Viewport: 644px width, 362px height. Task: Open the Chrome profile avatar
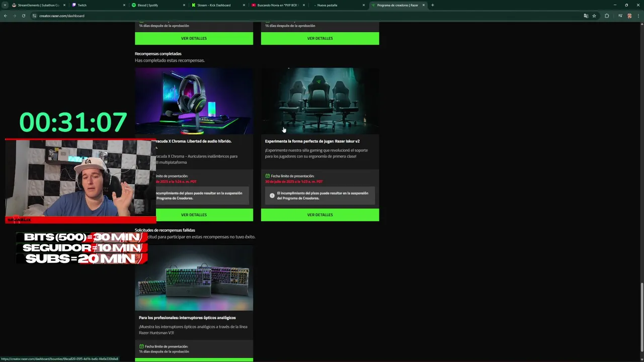(629, 16)
